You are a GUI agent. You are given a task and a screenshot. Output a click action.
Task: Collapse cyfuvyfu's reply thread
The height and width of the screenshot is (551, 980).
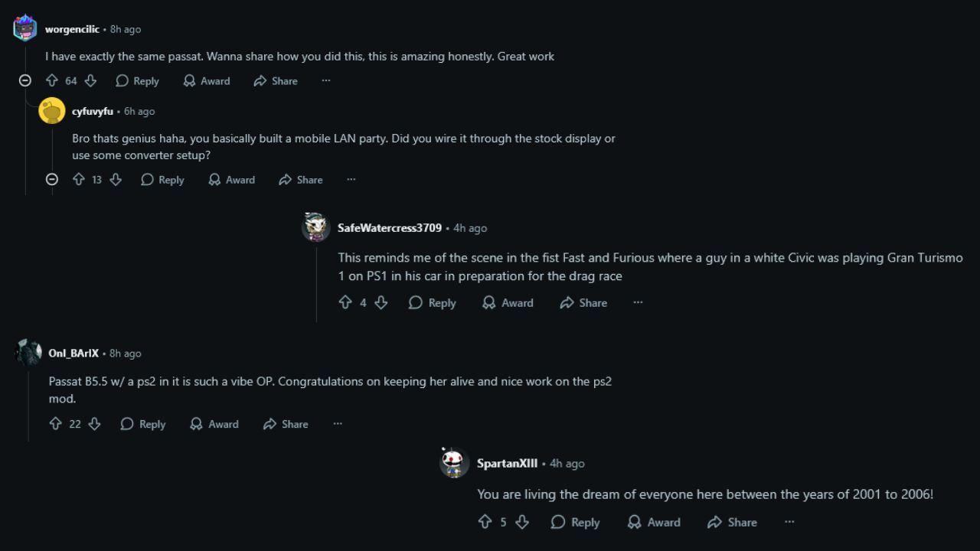coord(52,179)
